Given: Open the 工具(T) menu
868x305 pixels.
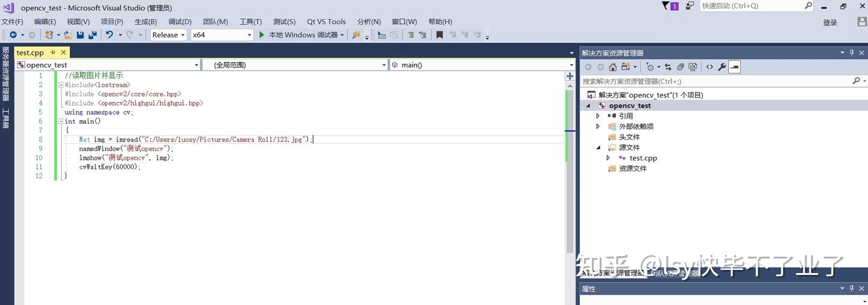Looking at the screenshot, I should tap(250, 22).
